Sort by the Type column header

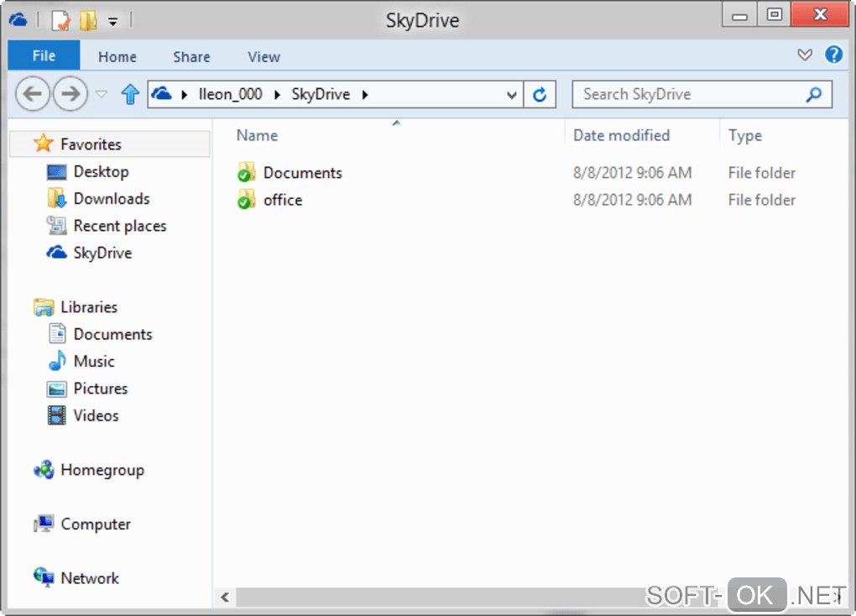pos(745,135)
